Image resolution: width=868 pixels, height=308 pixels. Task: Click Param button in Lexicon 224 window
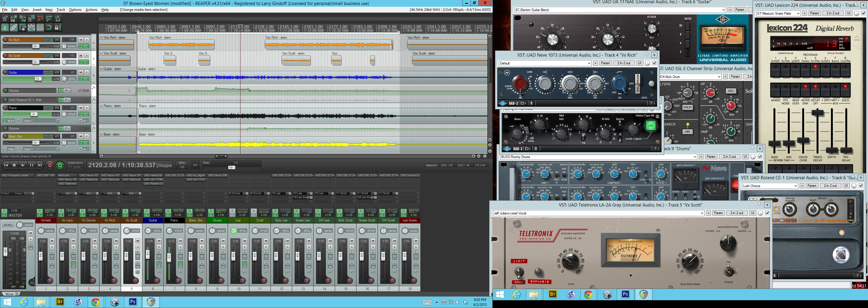click(x=814, y=13)
